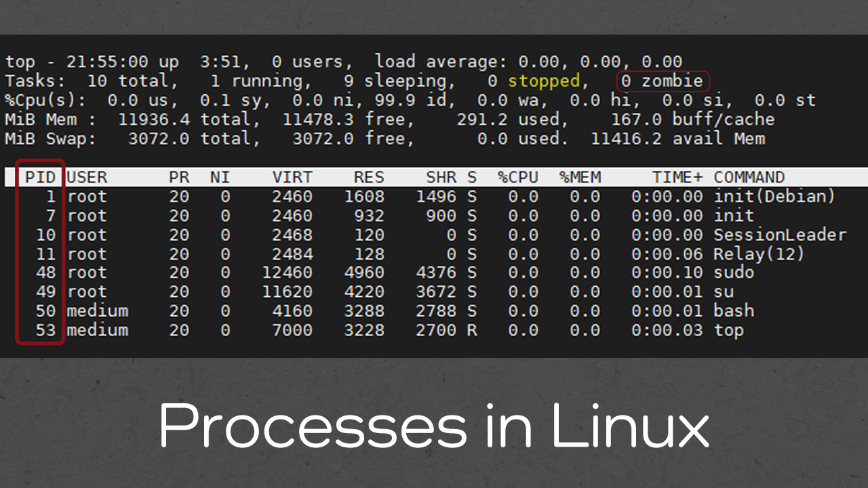Select the MiB Swap line label
The height and width of the screenshot is (488, 868).
click(50, 139)
